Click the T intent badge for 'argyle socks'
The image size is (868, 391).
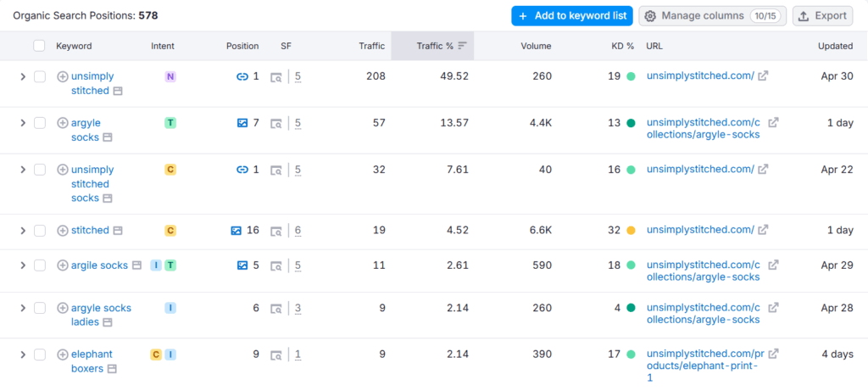(x=170, y=123)
